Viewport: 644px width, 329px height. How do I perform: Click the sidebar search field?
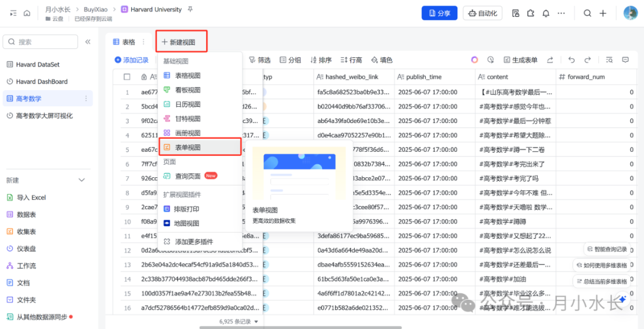point(41,42)
